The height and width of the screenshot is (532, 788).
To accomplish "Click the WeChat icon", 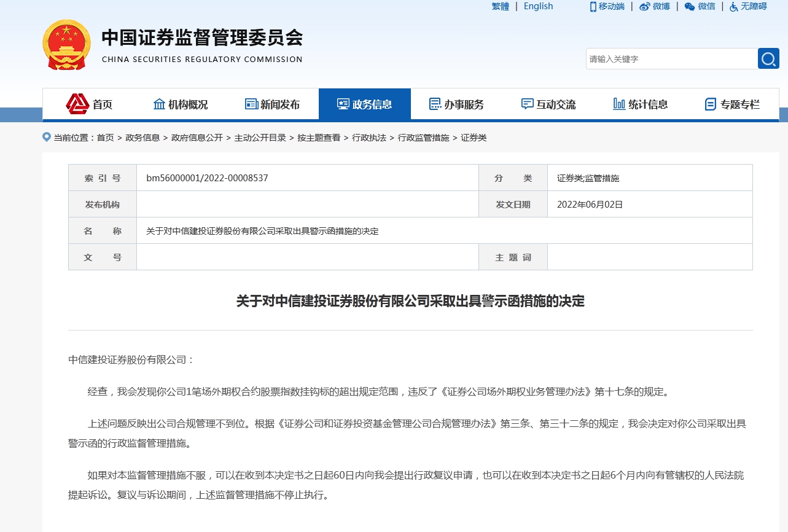I will pos(690,6).
